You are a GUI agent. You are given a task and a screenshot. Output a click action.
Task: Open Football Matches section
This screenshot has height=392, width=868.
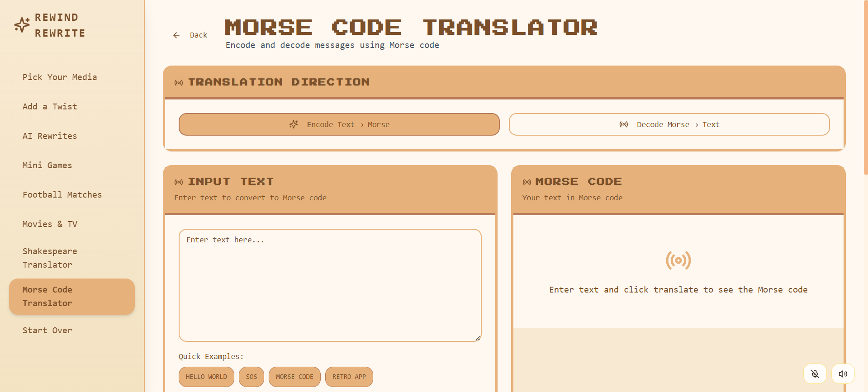point(72,195)
